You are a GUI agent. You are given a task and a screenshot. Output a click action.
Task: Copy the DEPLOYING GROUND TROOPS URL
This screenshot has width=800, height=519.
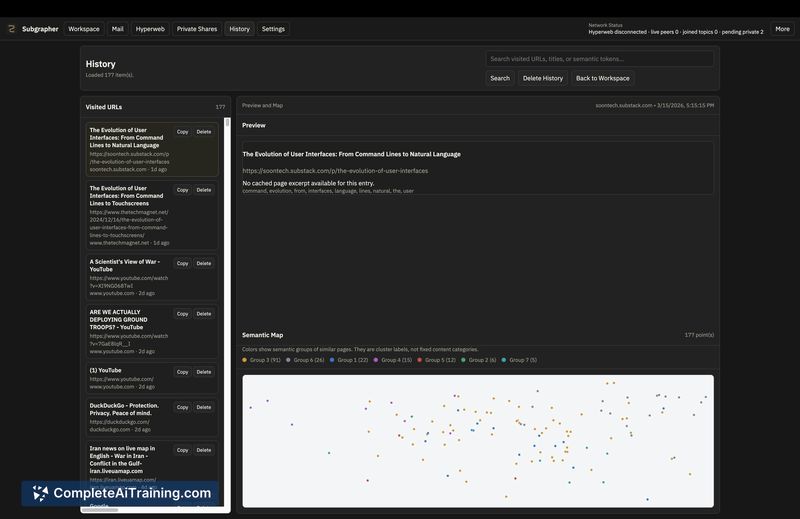click(182, 314)
